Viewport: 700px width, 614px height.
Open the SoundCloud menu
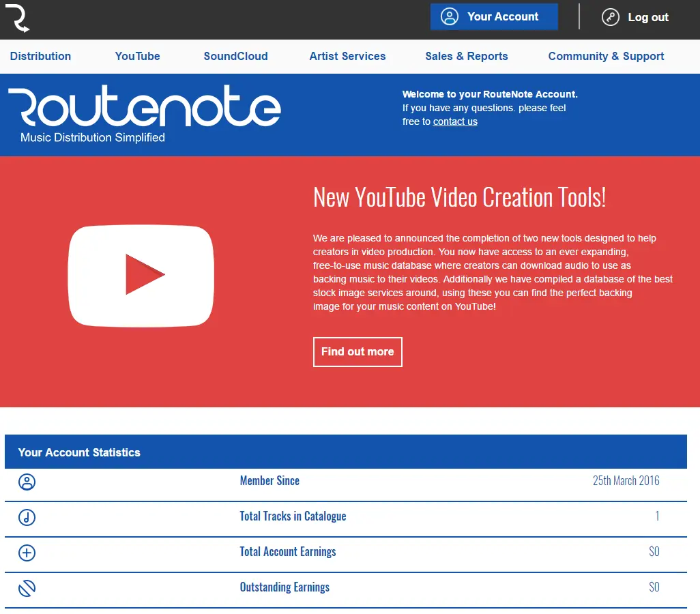point(235,56)
